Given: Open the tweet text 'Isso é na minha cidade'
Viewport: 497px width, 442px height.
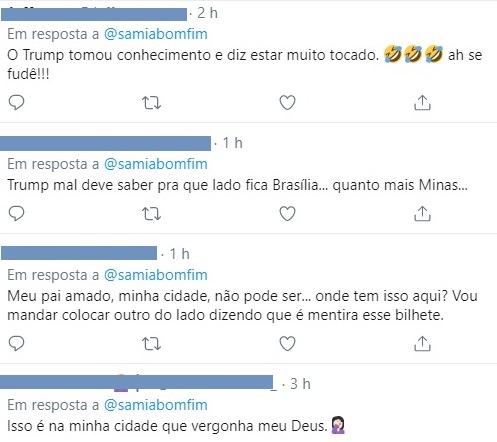Looking at the screenshot, I should point(167,426).
